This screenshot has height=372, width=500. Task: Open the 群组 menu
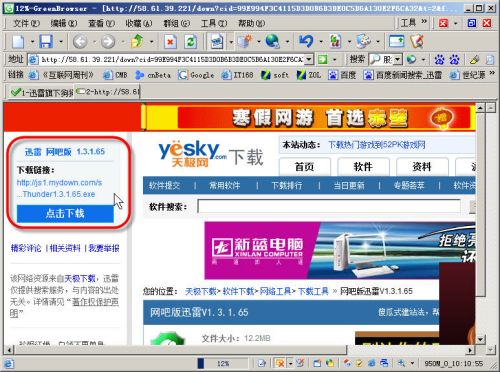point(176,23)
